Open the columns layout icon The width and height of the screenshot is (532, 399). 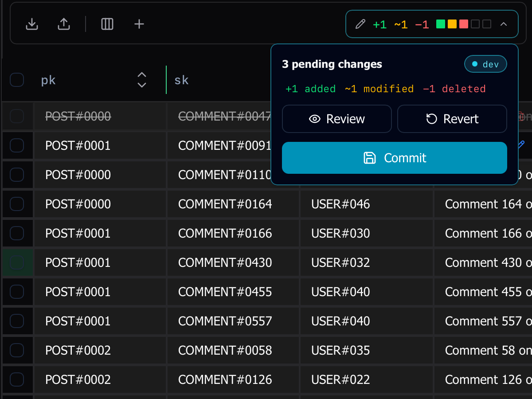[x=107, y=24]
